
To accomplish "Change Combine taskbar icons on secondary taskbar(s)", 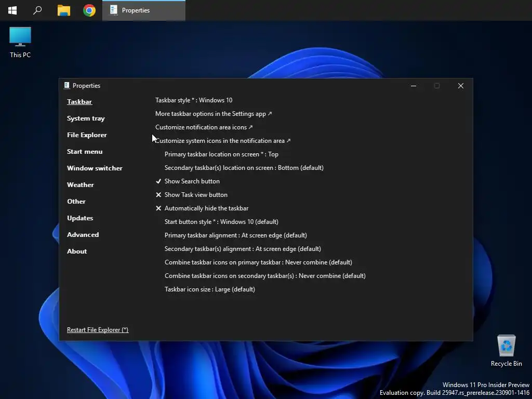I will (265, 276).
